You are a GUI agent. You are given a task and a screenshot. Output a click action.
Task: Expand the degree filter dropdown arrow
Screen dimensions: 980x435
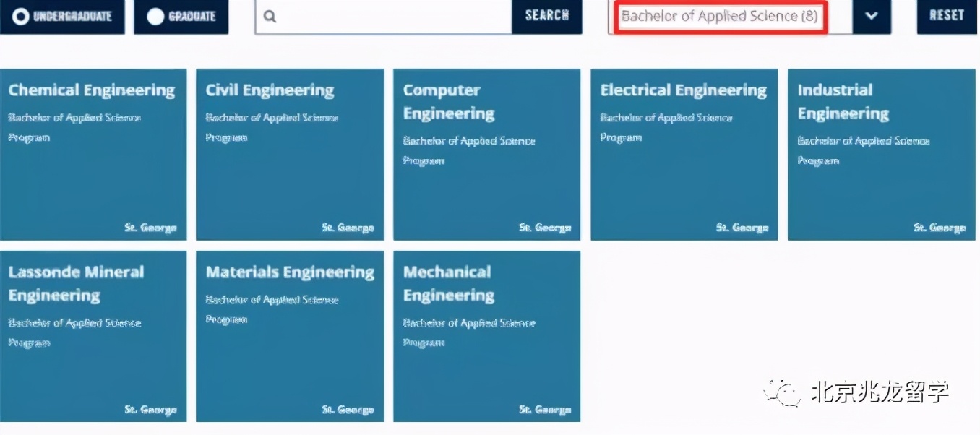pos(871,16)
